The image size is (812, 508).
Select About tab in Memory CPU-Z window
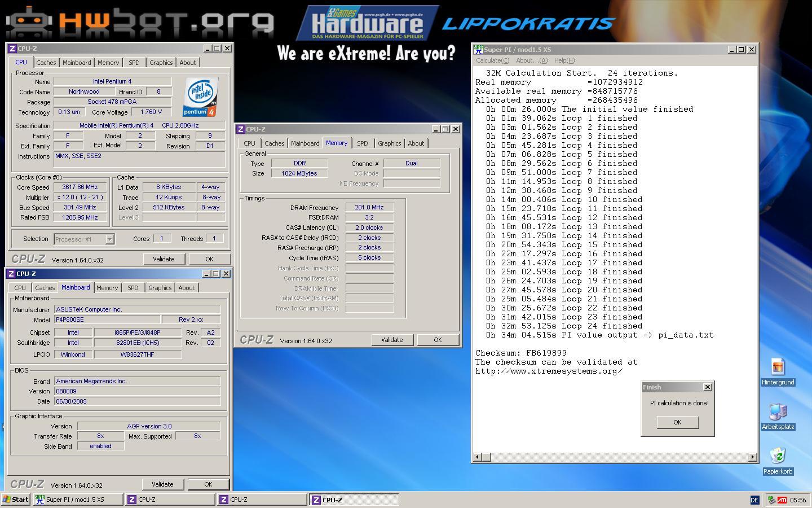[x=416, y=143]
